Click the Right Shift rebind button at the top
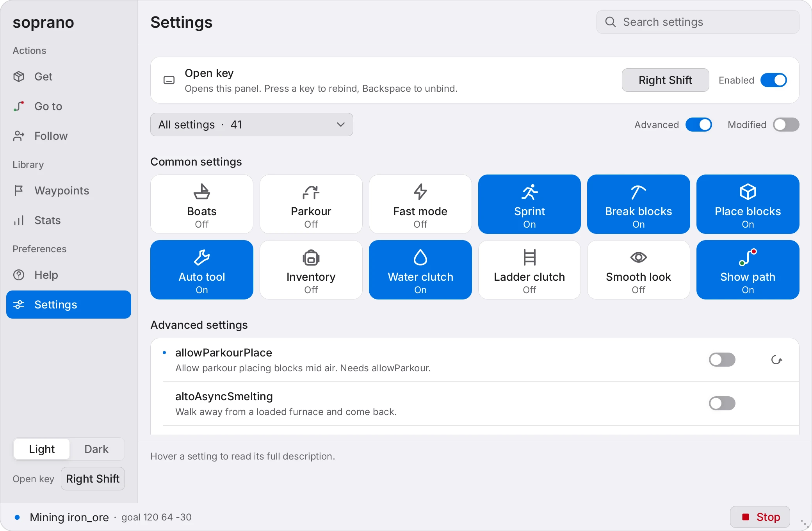Screen dimensions: 812x531 pyautogui.click(x=665, y=80)
